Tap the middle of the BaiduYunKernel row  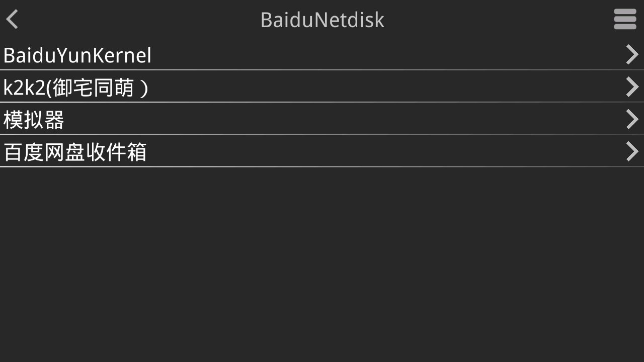[x=322, y=55]
